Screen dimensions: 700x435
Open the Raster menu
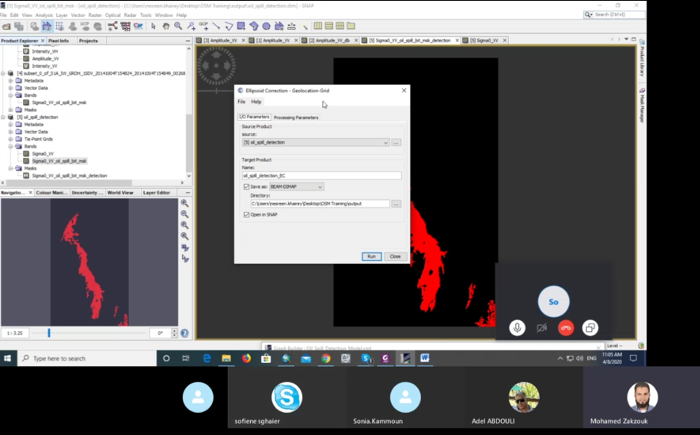95,15
